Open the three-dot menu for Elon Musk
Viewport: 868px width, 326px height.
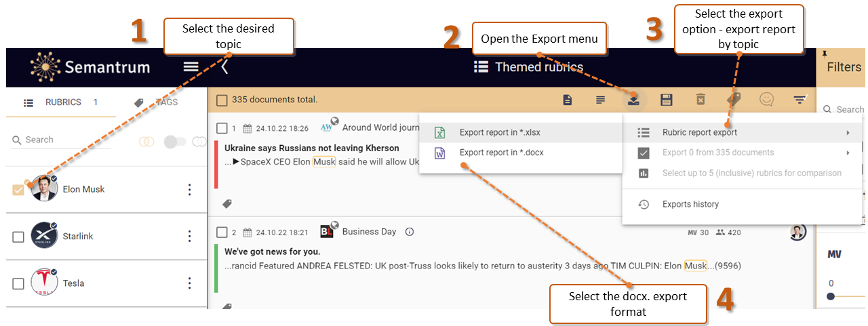190,190
